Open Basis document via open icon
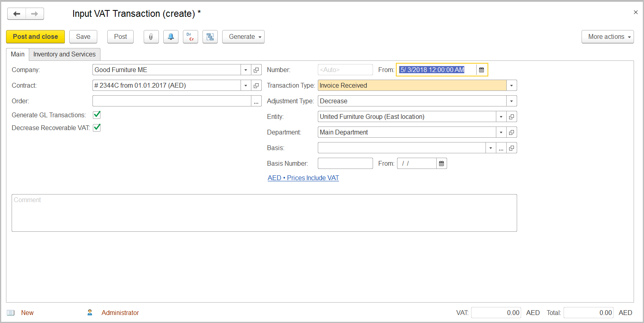Viewport: 644px width, 323px height. click(512, 148)
